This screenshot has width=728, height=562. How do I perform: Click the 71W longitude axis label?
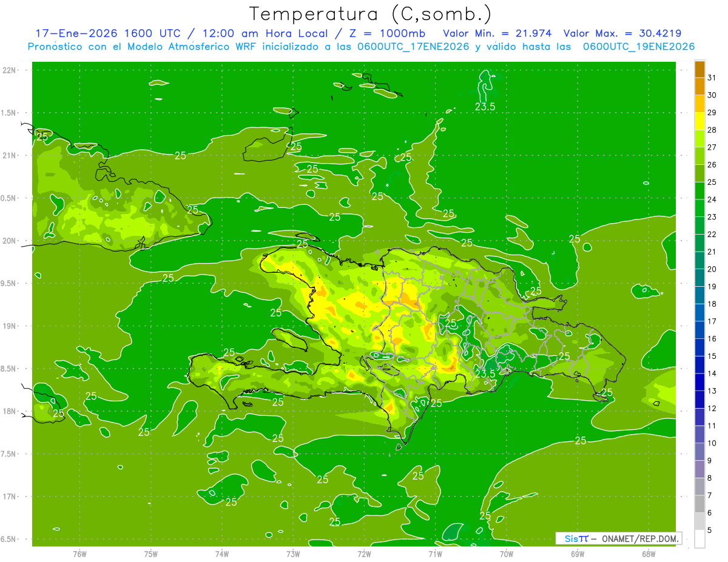coord(435,554)
